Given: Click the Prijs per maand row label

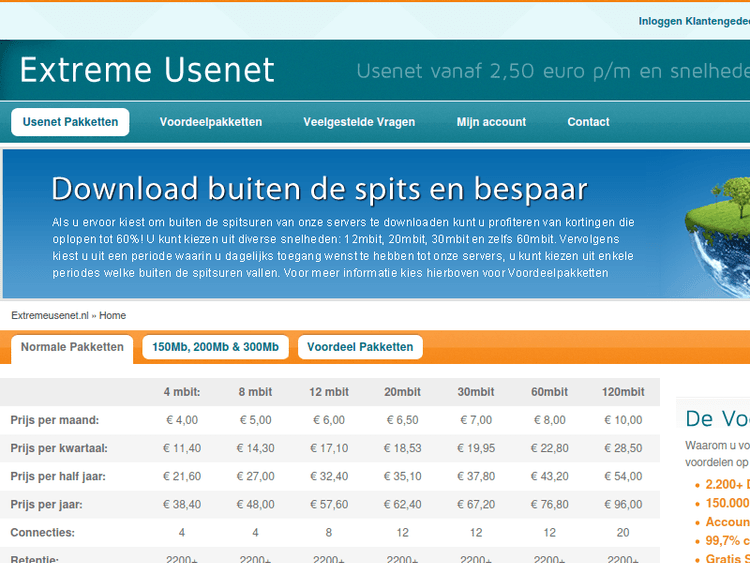Looking at the screenshot, I should click(55, 420).
